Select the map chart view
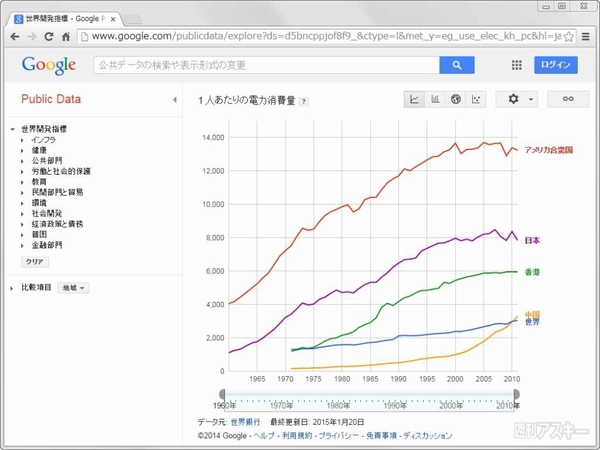This screenshot has width=600, height=450. pos(455,99)
